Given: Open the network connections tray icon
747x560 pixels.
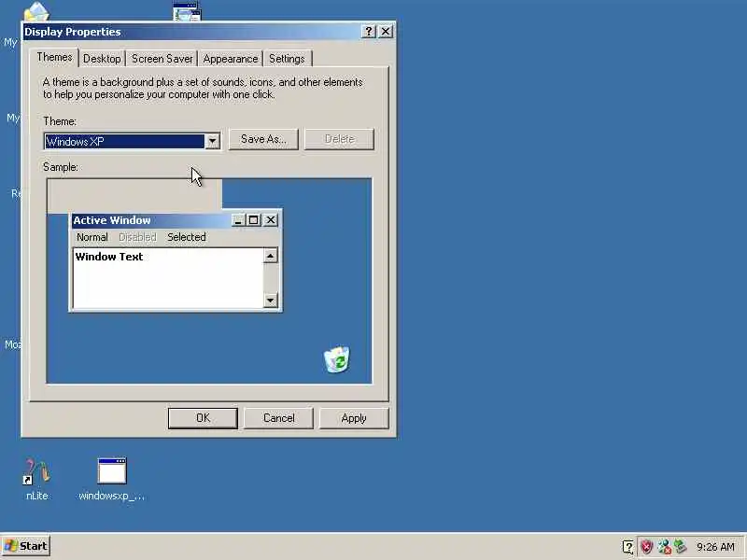Looking at the screenshot, I should click(x=664, y=546).
